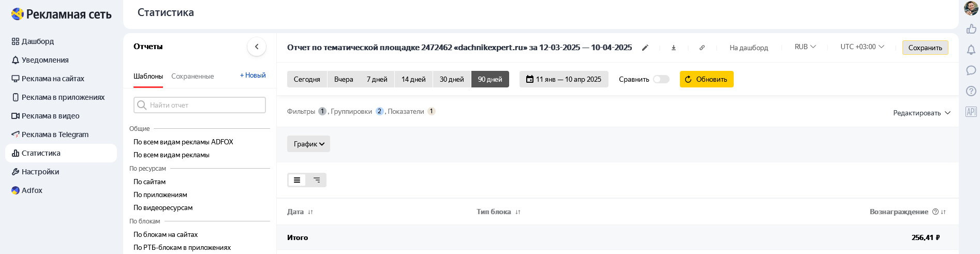
Task: Open Дашборд in the sidebar
Action: [33, 41]
